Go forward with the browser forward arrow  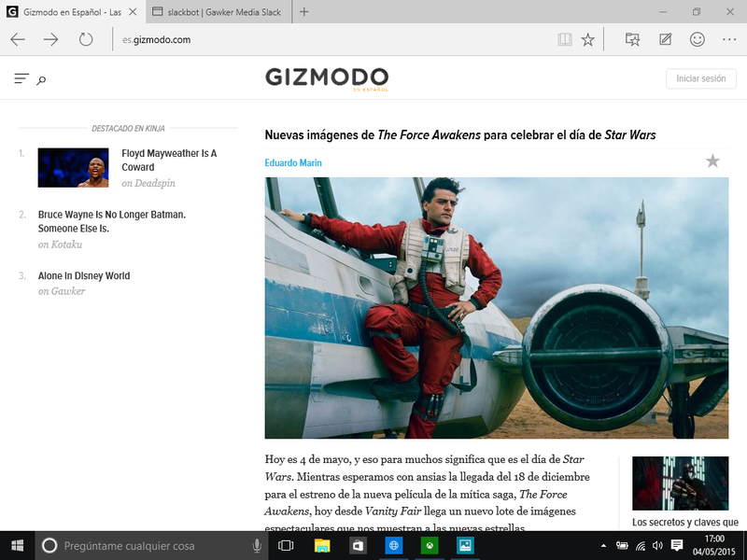click(x=51, y=39)
